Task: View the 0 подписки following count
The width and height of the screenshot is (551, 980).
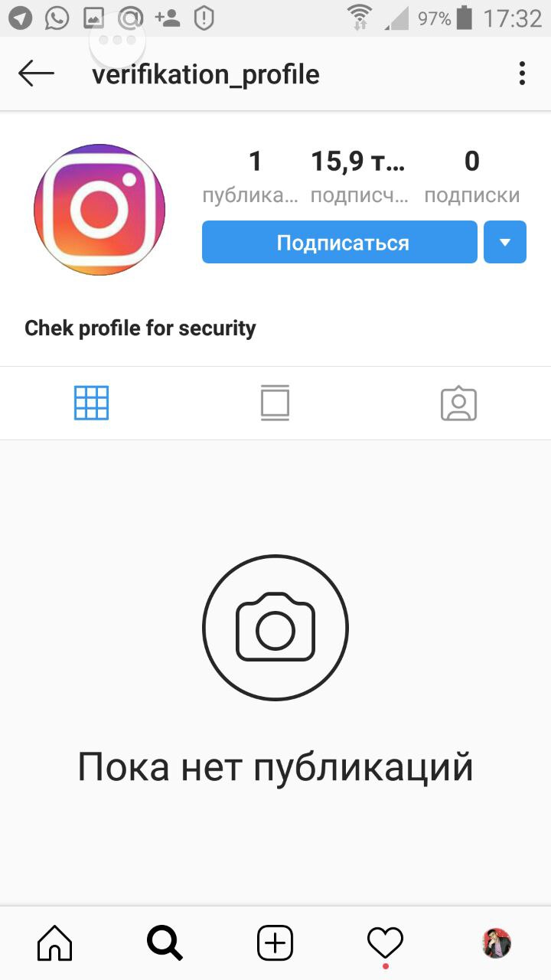Action: click(x=472, y=176)
